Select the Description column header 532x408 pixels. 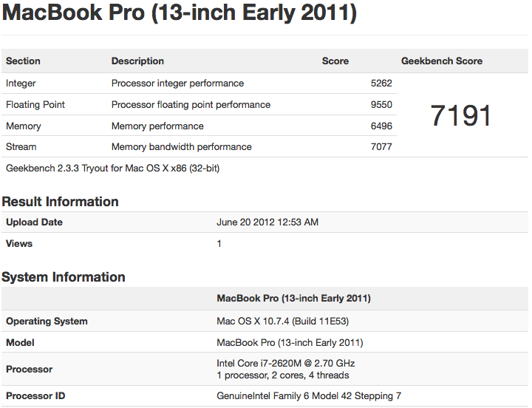click(x=137, y=61)
